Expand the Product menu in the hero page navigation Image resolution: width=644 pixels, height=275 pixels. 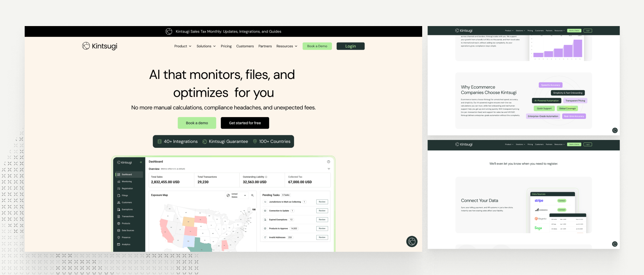[x=183, y=46]
